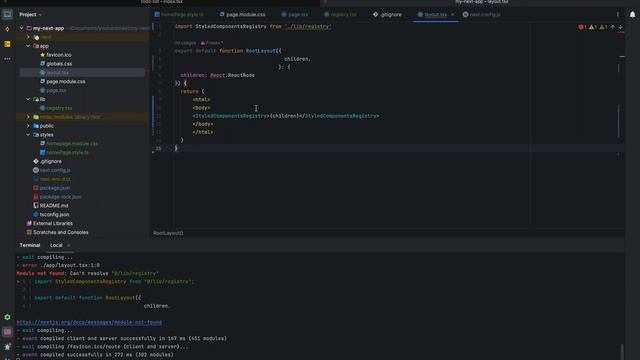Collapse the my-next-app root folder

pos(22,28)
